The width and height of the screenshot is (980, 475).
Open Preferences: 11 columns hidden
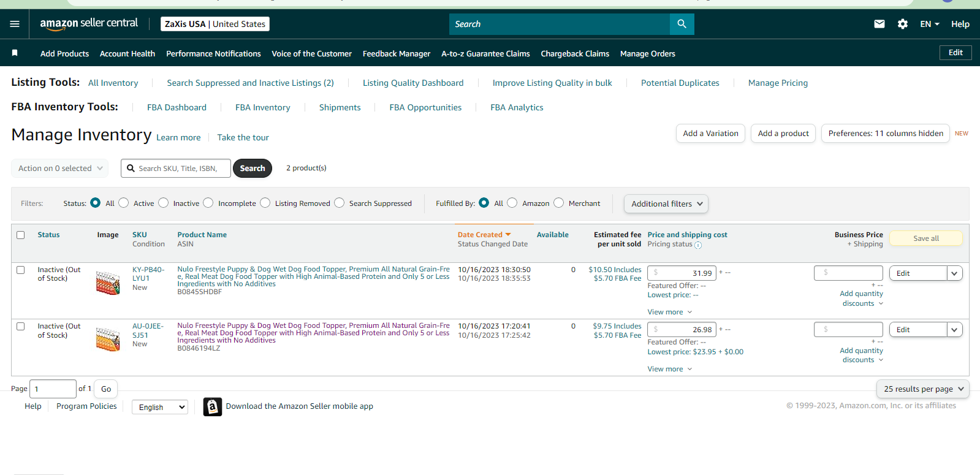[x=886, y=134]
